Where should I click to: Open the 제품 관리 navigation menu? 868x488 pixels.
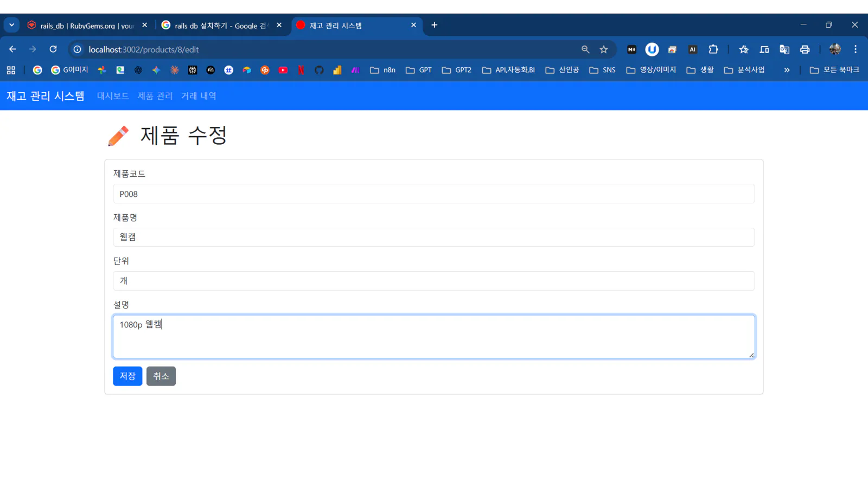tap(155, 95)
